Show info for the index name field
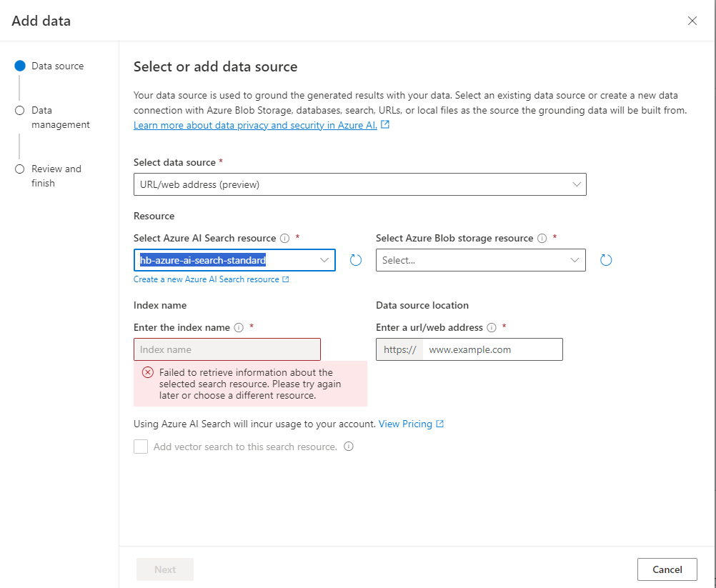The image size is (716, 588). click(x=239, y=328)
